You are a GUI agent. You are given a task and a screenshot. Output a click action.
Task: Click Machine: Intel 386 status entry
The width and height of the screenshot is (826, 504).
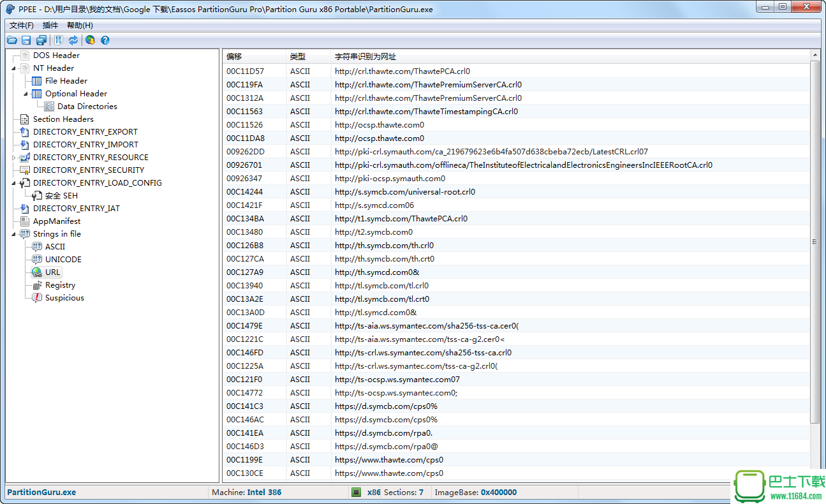coord(246,493)
